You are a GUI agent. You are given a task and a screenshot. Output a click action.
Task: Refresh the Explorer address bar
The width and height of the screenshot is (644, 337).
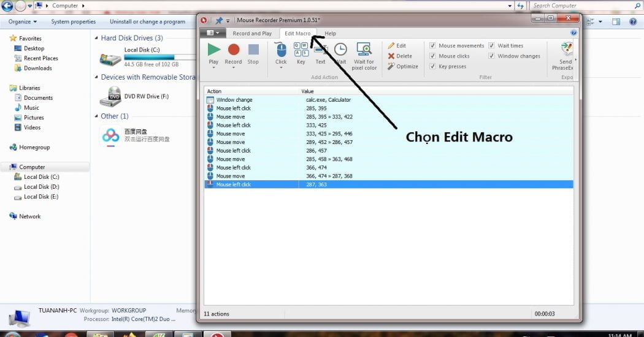pyautogui.click(x=520, y=6)
